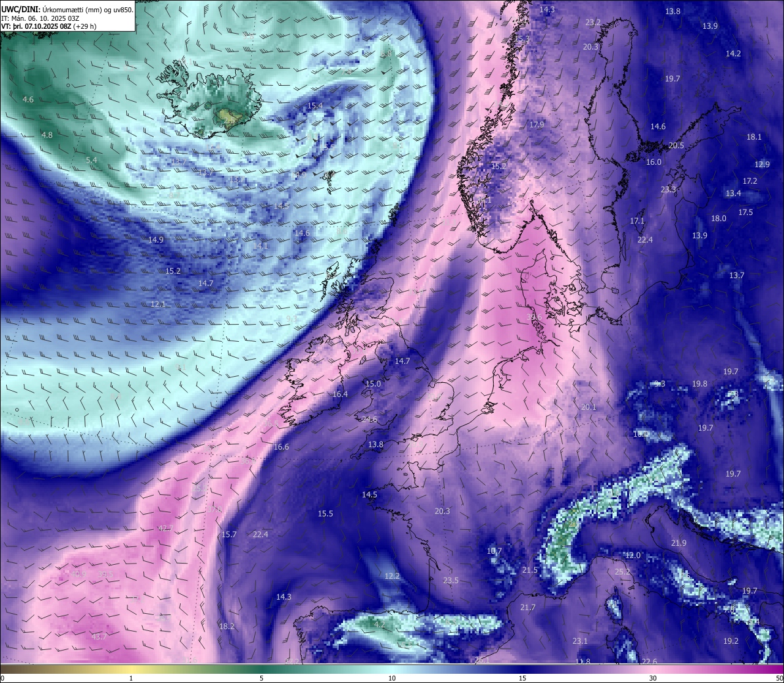Click the map value "20.5"

676,145
